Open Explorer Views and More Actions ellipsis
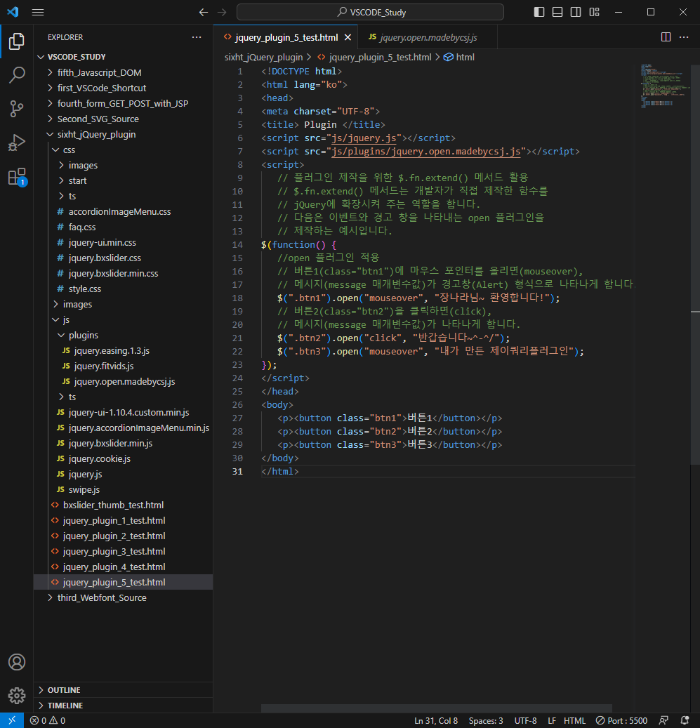 coord(197,37)
